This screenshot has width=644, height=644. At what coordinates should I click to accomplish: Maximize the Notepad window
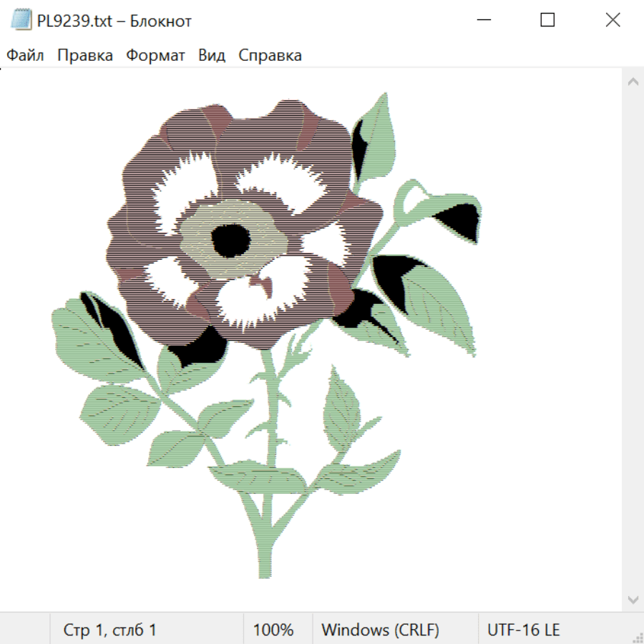[x=547, y=21]
